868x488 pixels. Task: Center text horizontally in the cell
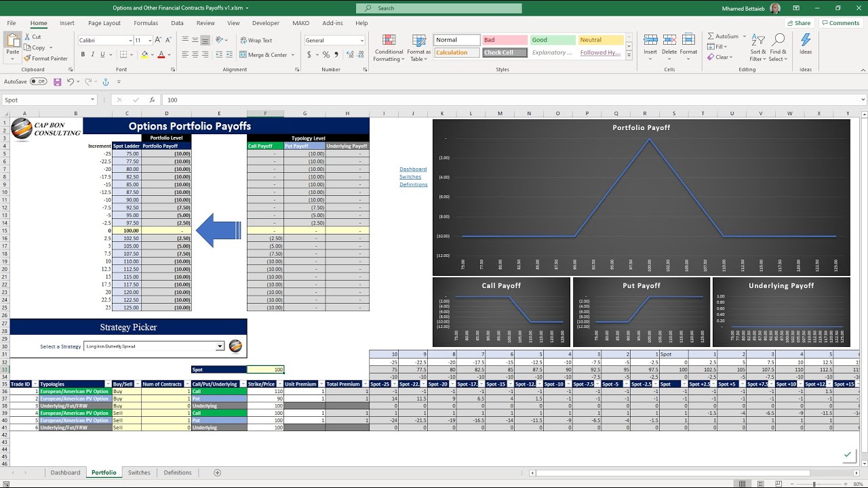pyautogui.click(x=195, y=55)
